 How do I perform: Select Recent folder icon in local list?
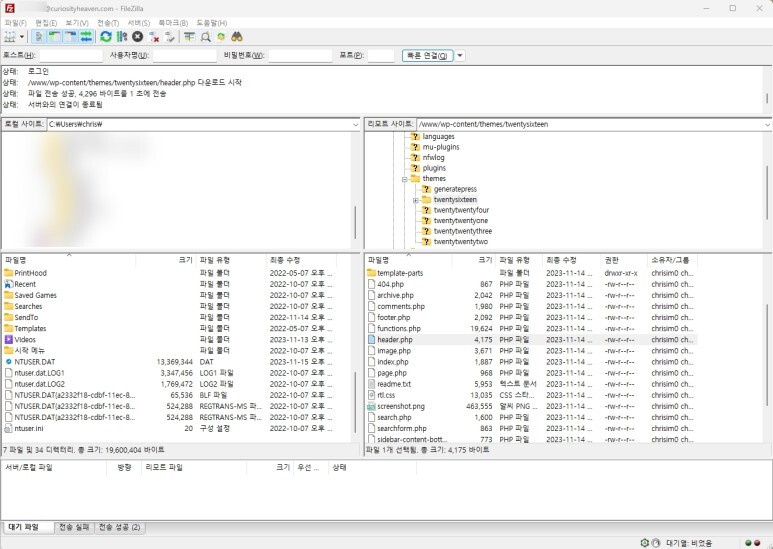[x=8, y=284]
